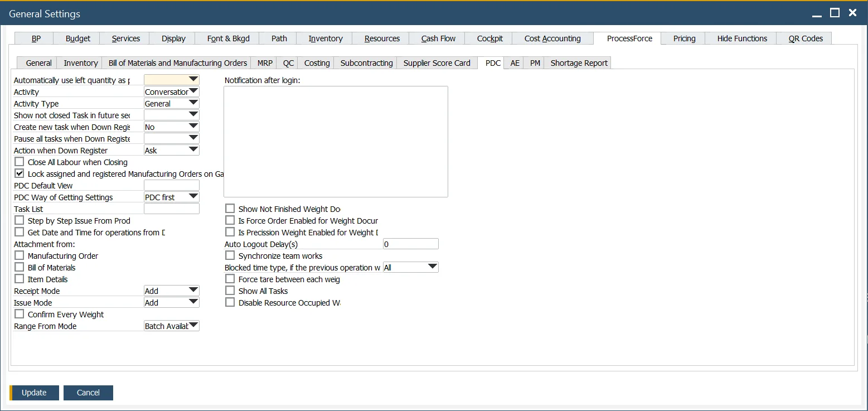868x411 pixels.
Task: Enable Close All Labour when Closing checkbox
Action: click(20, 162)
